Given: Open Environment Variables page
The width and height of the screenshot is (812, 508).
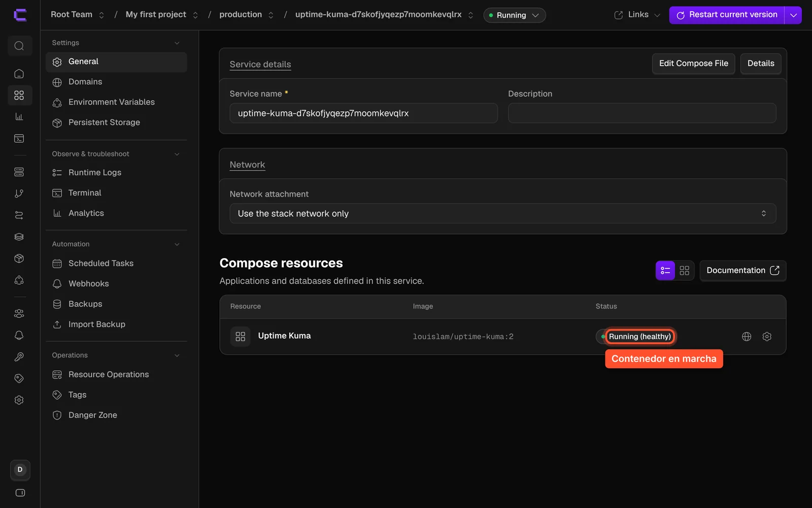Looking at the screenshot, I should [116, 102].
